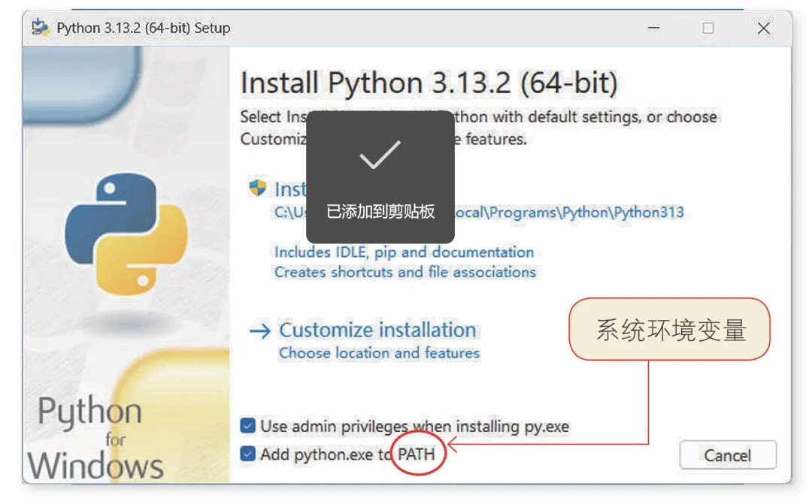Click the Python for Windows text
Image resolution: width=812 pixels, height=504 pixels.
click(x=96, y=438)
